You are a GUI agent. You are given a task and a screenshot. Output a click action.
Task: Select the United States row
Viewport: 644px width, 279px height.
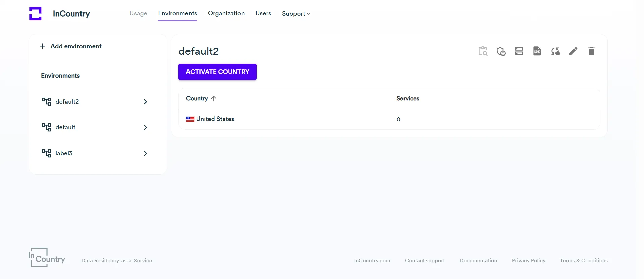215,119
